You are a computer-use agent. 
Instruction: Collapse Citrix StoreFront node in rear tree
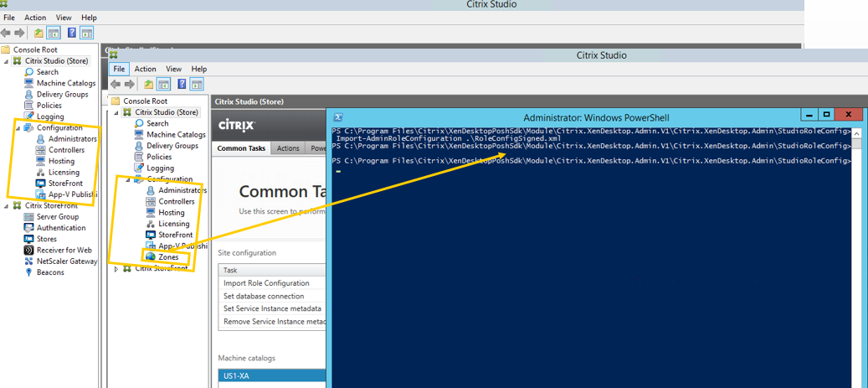pyautogui.click(x=6, y=205)
